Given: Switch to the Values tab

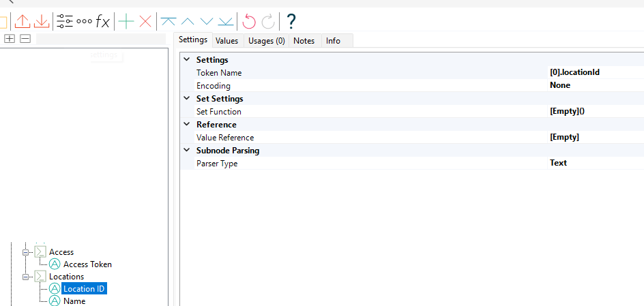Looking at the screenshot, I should [x=226, y=41].
